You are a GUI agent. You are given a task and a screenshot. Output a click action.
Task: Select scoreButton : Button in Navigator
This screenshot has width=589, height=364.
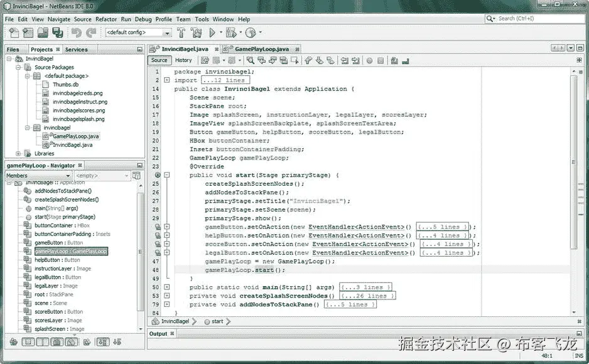click(58, 311)
